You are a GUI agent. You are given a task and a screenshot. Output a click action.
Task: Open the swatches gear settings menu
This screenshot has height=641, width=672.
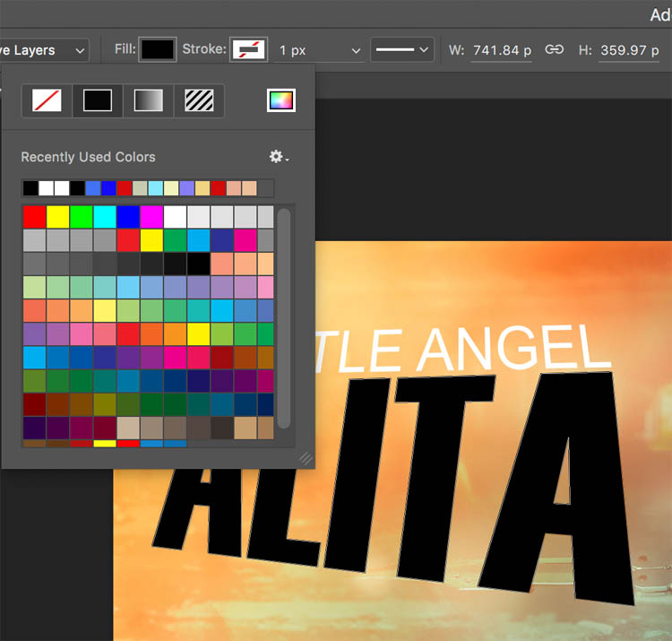pyautogui.click(x=279, y=157)
